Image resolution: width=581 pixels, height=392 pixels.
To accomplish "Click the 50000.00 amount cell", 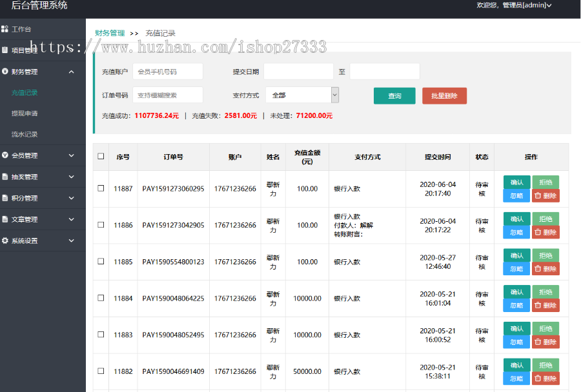I will point(307,371).
